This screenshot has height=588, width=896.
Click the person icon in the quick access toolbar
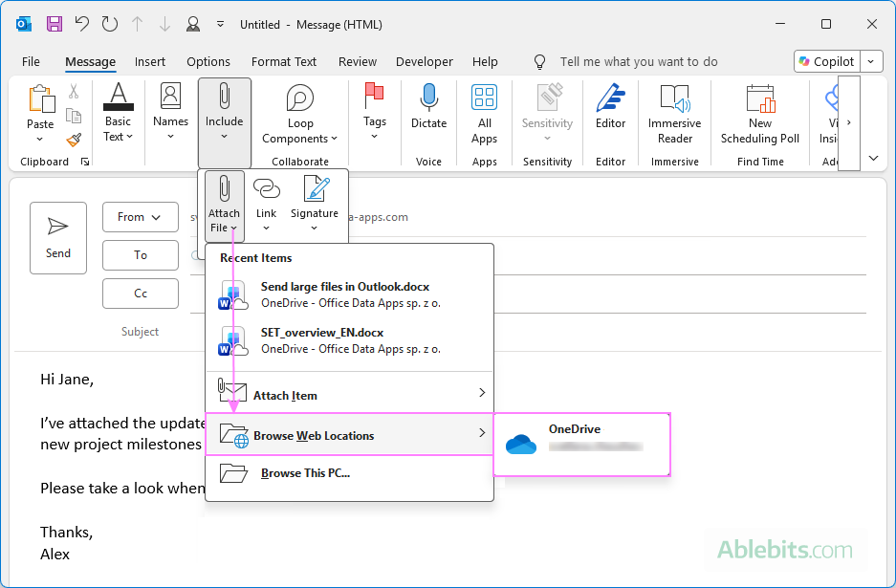point(193,24)
